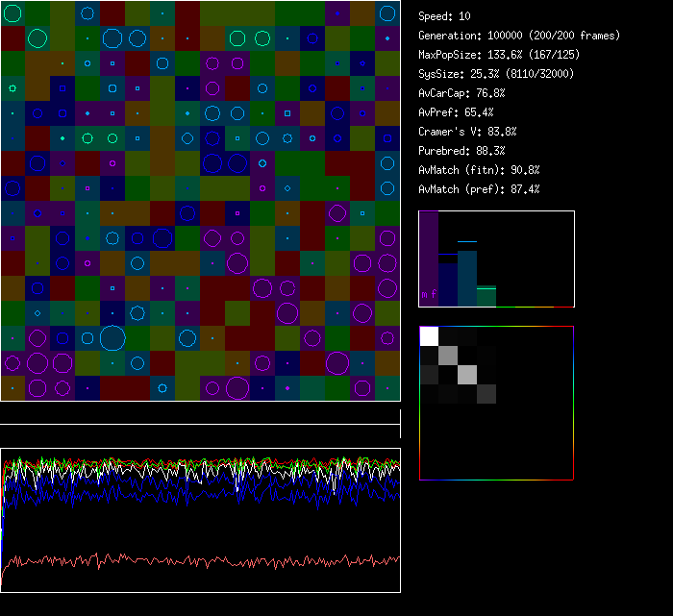Click the second diagonal gray cell in heatmap
This screenshot has width=673, height=616.
click(x=448, y=355)
